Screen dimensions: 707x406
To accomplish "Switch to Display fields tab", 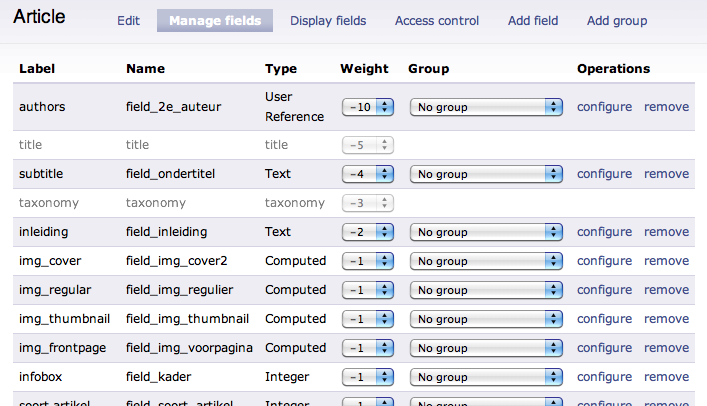I will 328,21.
